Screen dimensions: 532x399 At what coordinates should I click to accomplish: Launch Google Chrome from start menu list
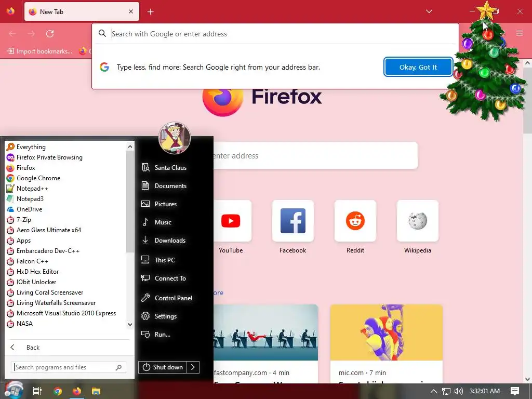click(38, 178)
